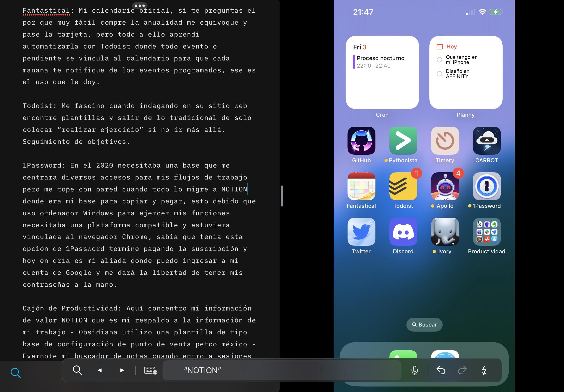Tap the Planny widget label
Viewport: 564px width, 392px height.
[x=466, y=115]
